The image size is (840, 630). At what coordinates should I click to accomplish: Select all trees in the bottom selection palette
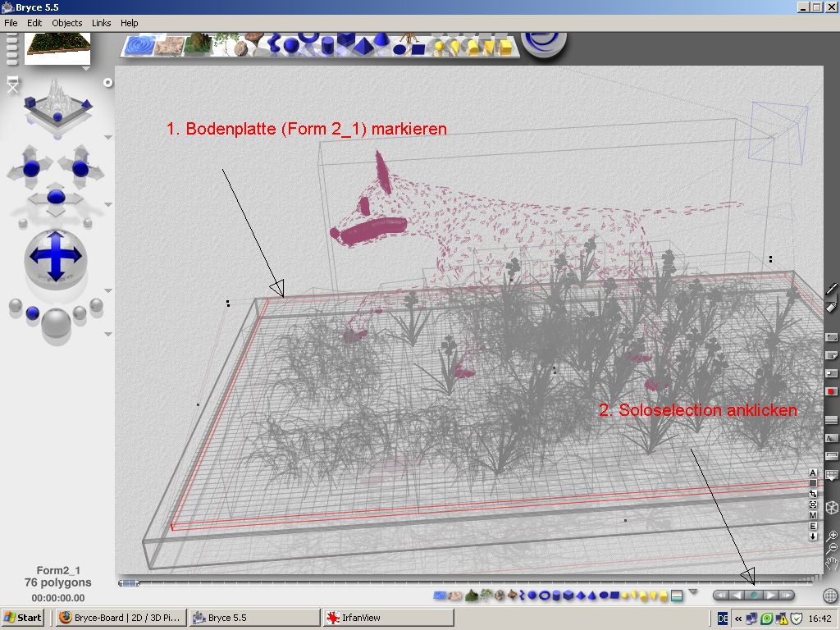click(486, 595)
